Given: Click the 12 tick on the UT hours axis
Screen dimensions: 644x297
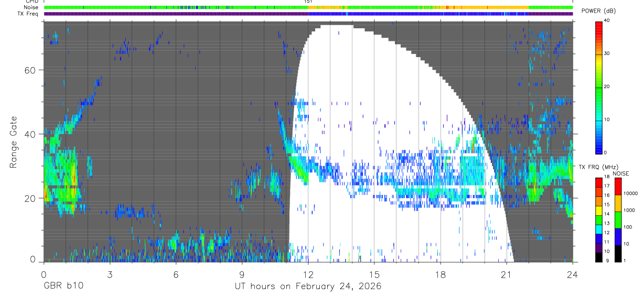Looking at the screenshot, I should pyautogui.click(x=308, y=274).
